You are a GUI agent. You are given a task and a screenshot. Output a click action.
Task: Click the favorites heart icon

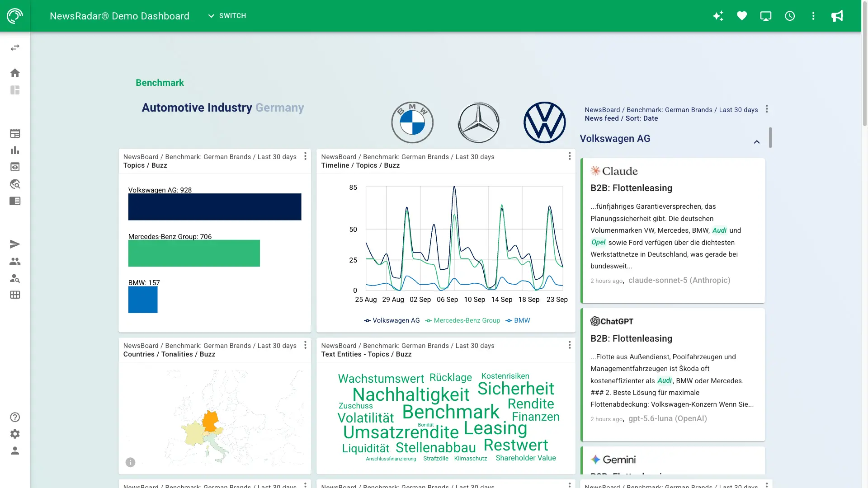click(742, 16)
